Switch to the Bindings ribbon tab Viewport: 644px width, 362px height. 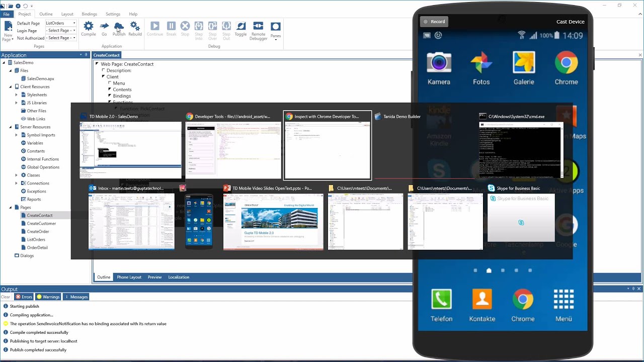89,14
